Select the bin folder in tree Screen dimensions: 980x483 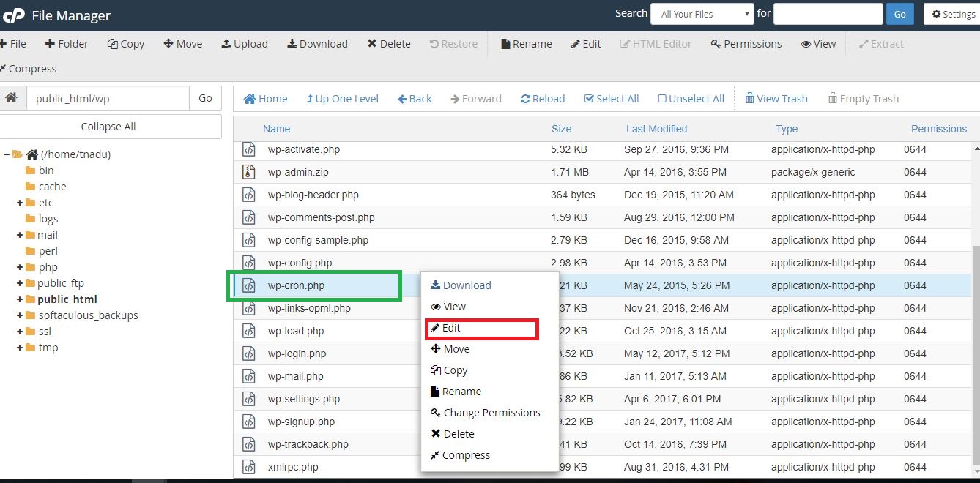click(x=40, y=171)
